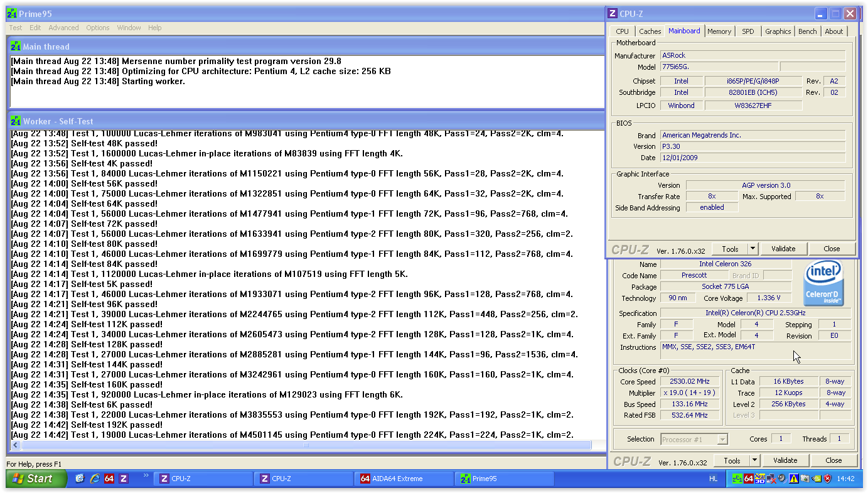
Task: Open the Windows Start menu
Action: (36, 479)
